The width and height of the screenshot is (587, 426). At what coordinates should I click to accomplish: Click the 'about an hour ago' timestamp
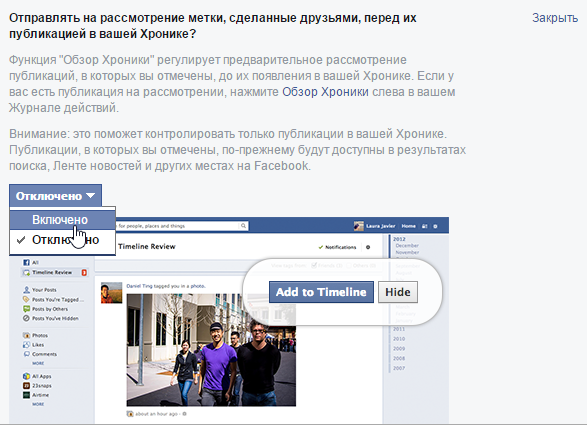click(x=156, y=414)
